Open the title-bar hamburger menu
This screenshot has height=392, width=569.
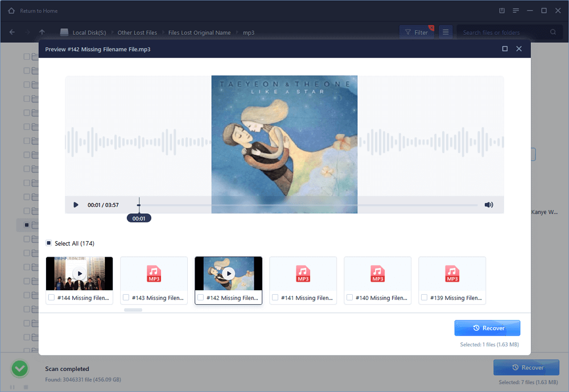[516, 11]
